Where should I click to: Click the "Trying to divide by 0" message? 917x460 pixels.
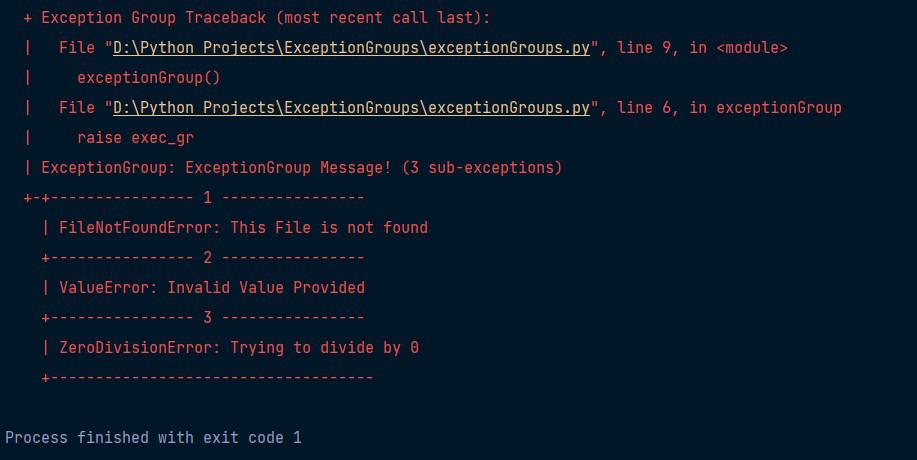(325, 348)
